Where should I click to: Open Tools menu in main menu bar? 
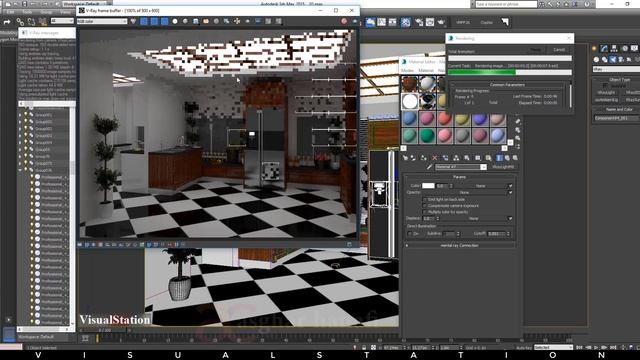[x=27, y=12]
